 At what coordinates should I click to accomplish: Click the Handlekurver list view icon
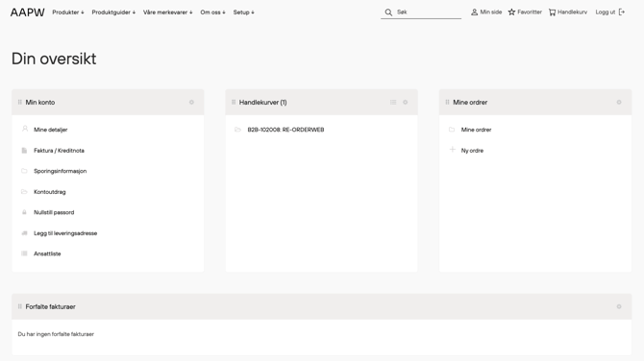(393, 102)
